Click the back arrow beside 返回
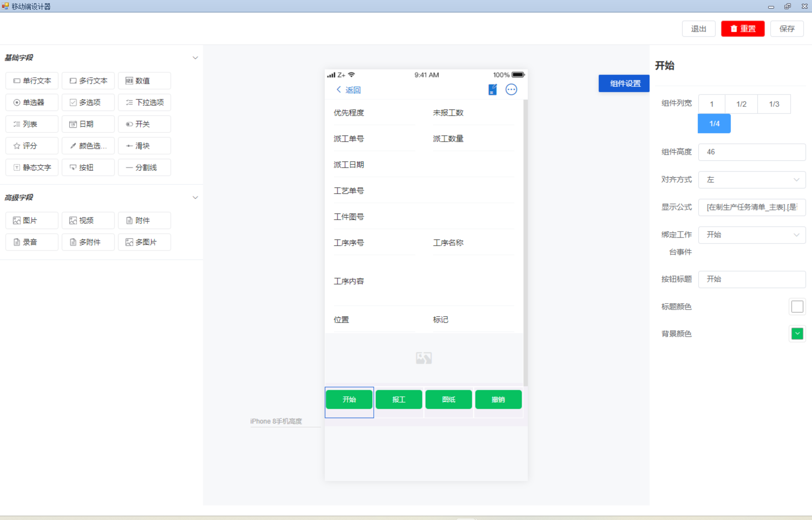This screenshot has height=520, width=812. [339, 89]
